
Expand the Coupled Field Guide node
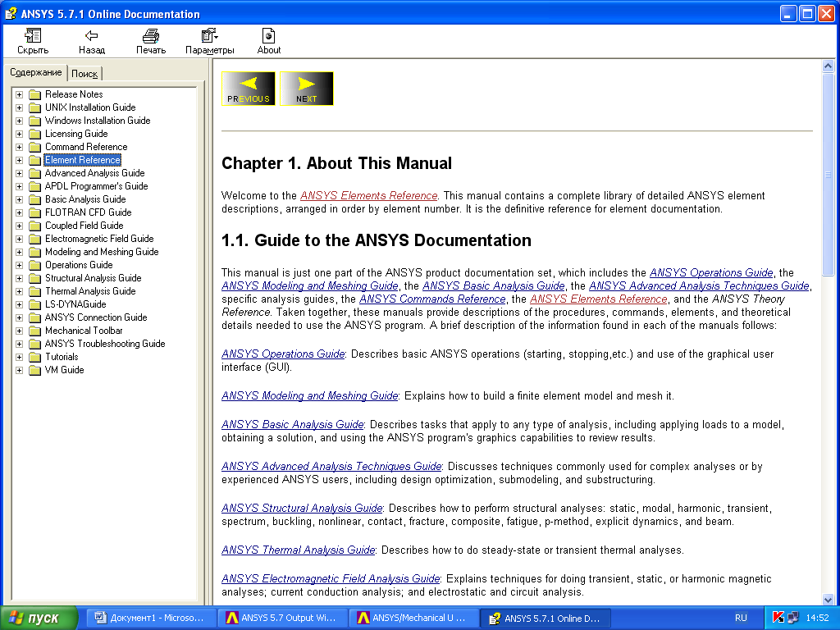20,226
